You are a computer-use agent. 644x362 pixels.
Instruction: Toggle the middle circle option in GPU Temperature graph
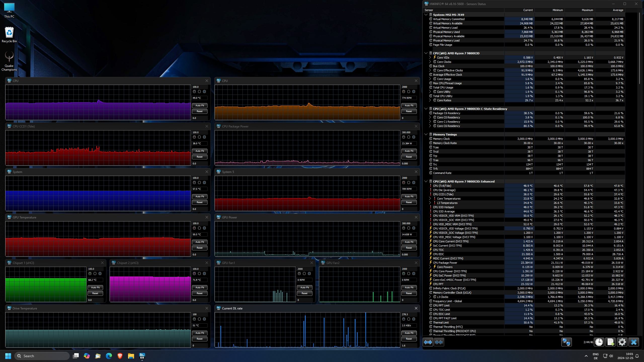199,228
